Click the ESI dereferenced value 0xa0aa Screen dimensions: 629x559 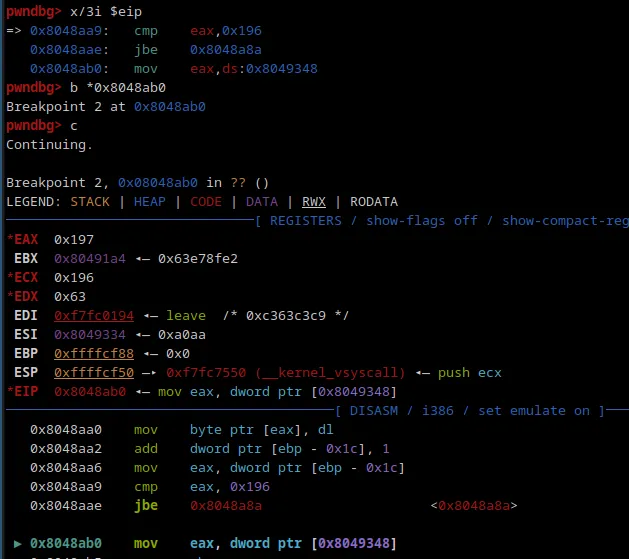(x=182, y=334)
